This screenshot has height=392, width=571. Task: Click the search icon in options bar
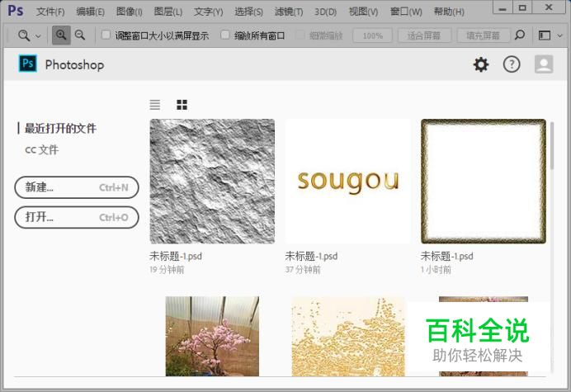click(520, 35)
